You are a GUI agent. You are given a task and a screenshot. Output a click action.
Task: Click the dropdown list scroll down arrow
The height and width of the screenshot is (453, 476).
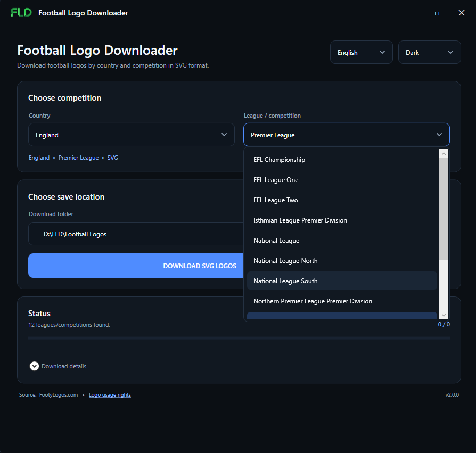point(444,315)
